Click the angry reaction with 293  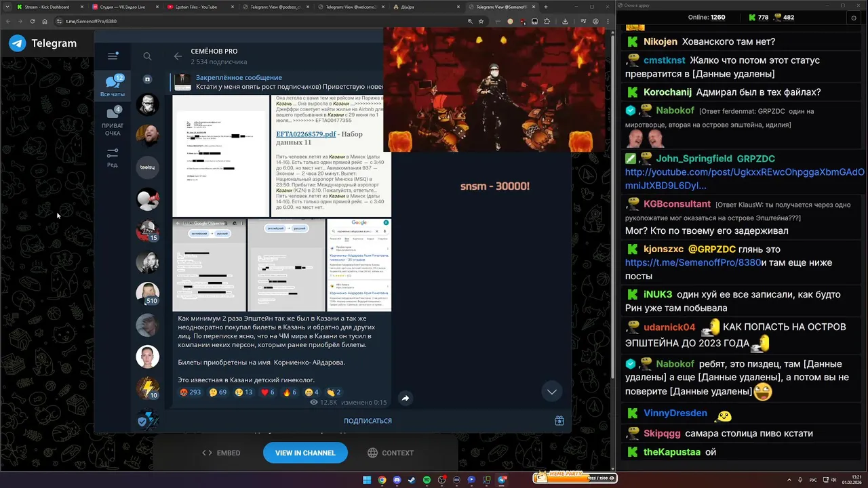pos(191,392)
